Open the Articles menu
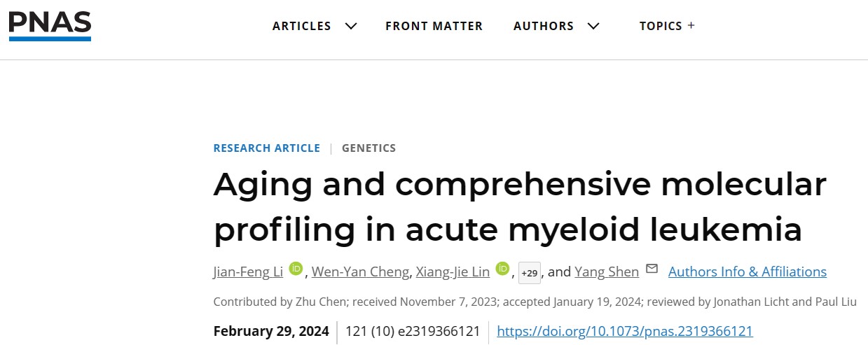This screenshot has width=868, height=345. tap(302, 26)
